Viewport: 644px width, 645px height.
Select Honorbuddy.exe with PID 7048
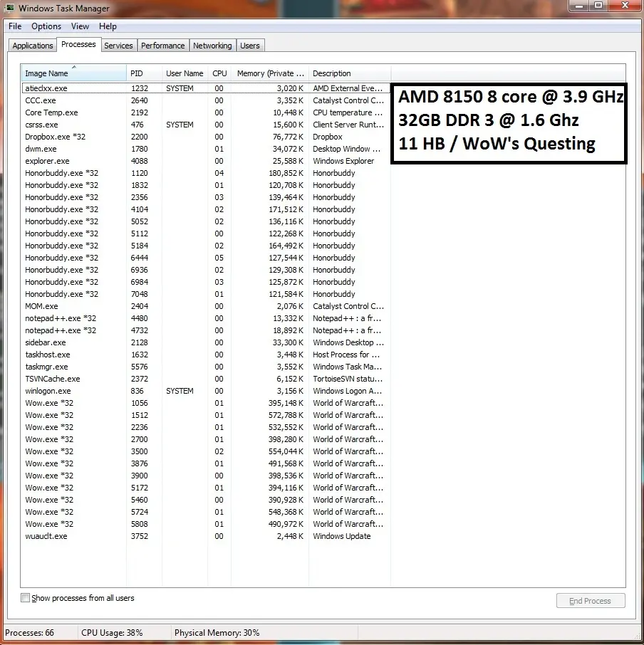pos(205,294)
